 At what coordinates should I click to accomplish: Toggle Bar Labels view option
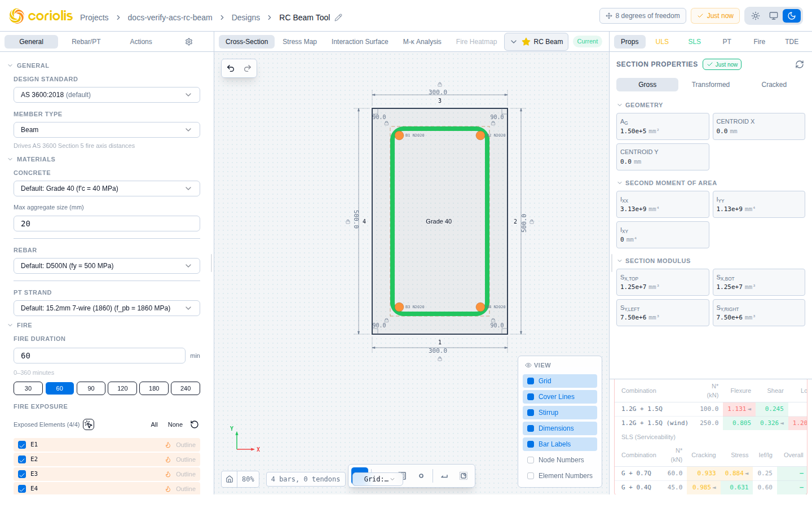coord(559,444)
